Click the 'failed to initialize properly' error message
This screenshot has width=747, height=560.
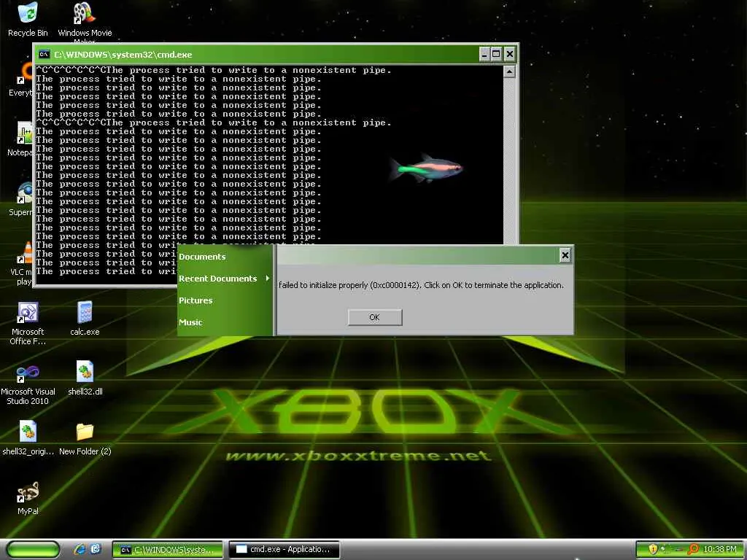(x=421, y=285)
